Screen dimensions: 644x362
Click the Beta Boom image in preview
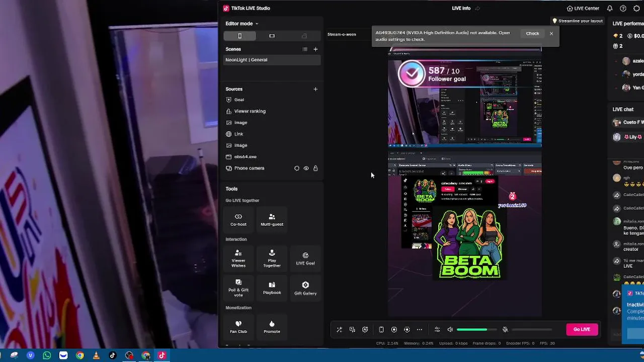(x=469, y=243)
